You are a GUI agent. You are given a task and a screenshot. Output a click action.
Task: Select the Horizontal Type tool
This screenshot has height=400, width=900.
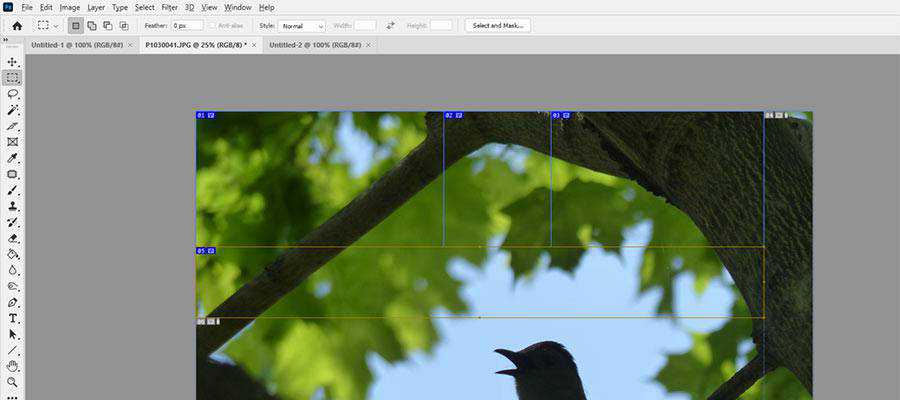pyautogui.click(x=13, y=318)
